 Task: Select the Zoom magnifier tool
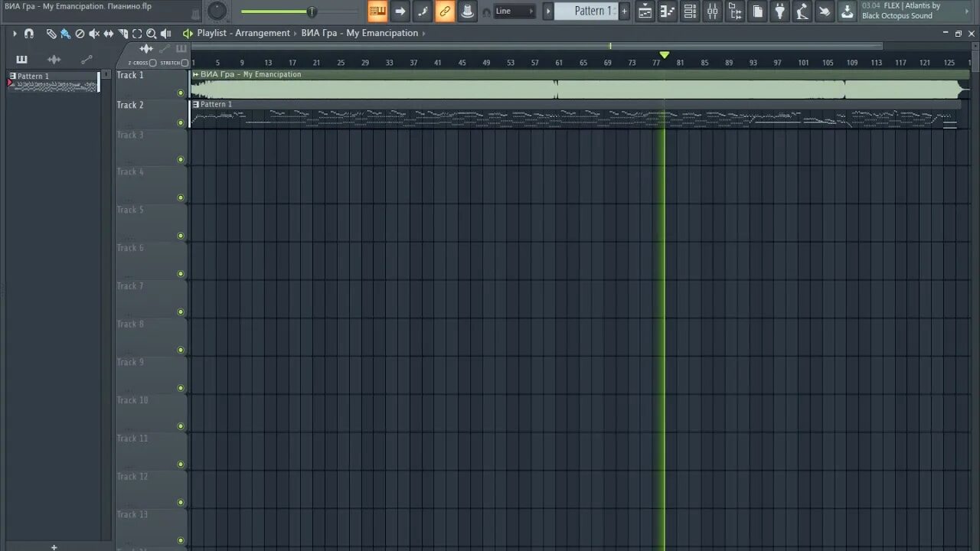pos(152,34)
